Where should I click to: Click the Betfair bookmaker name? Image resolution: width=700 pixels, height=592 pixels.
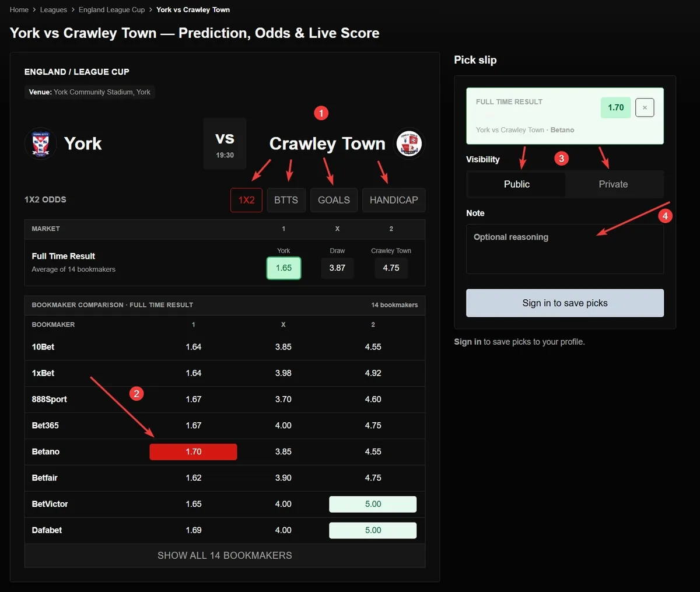(45, 478)
